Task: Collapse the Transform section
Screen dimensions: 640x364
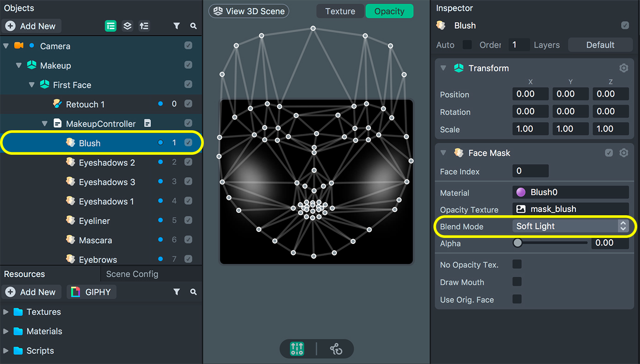Action: (443, 68)
